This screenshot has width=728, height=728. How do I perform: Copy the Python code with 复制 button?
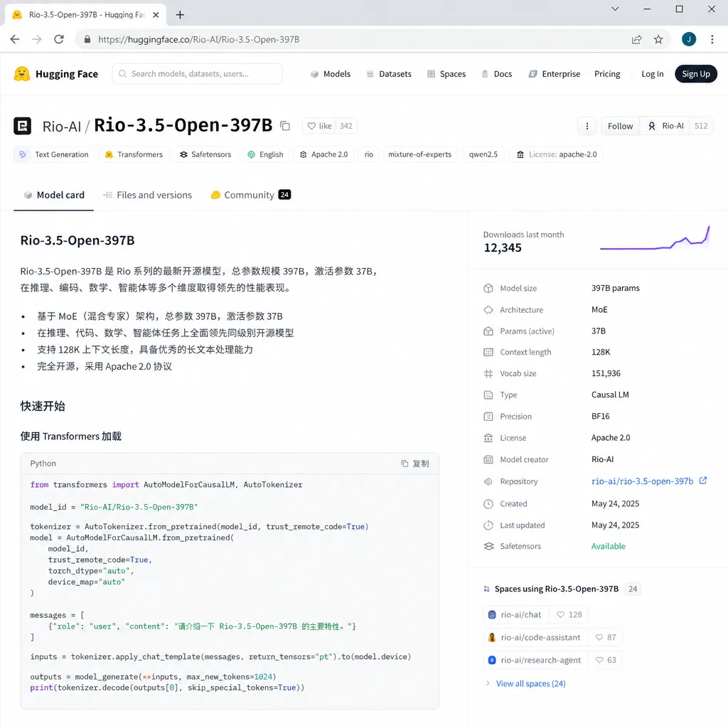point(415,464)
